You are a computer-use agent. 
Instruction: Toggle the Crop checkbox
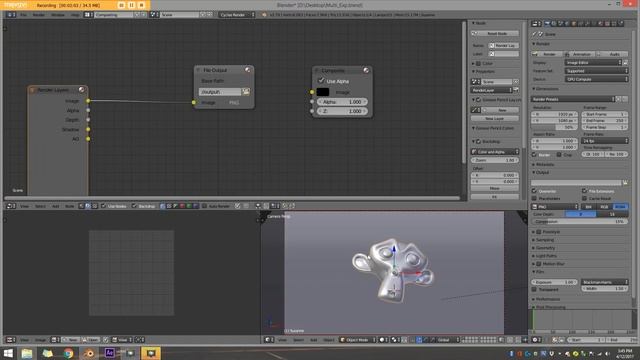559,155
